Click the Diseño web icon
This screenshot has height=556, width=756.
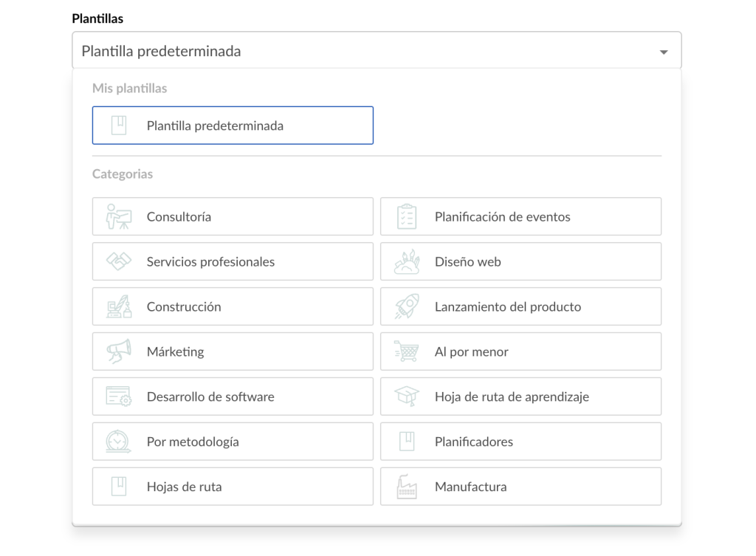407,261
